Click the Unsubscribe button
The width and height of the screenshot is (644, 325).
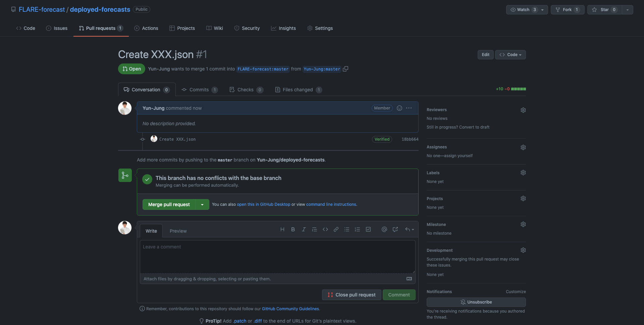pyautogui.click(x=476, y=302)
